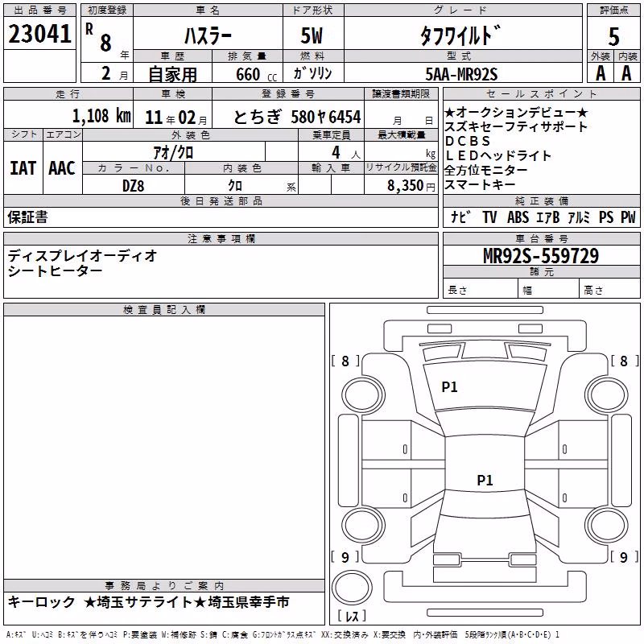Select スマートキー sales point
This screenshot has width=644, height=644.
480,184
